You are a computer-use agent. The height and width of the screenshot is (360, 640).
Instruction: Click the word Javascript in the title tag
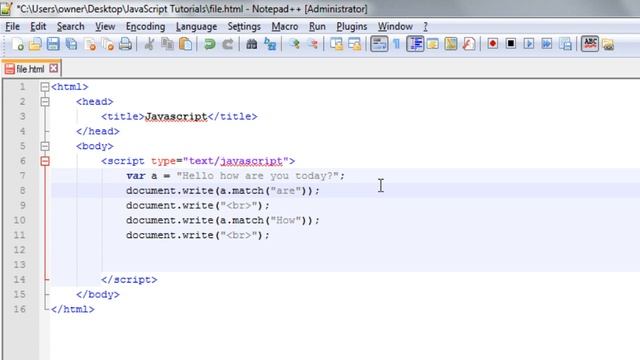(176, 116)
